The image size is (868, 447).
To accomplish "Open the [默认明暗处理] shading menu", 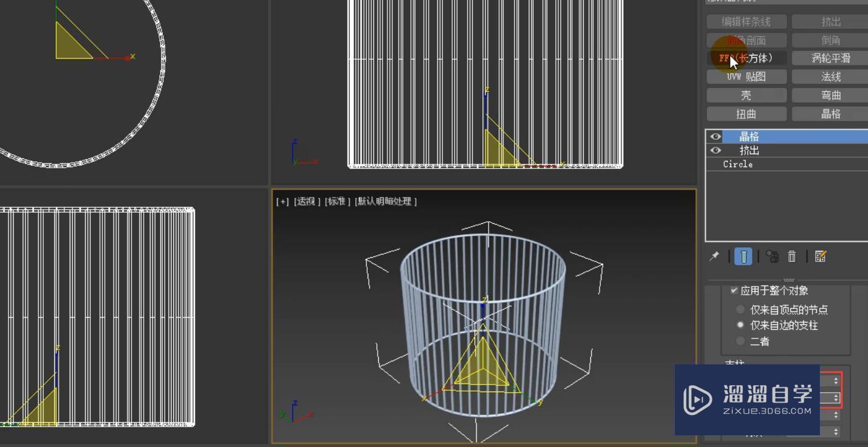I will (x=386, y=201).
